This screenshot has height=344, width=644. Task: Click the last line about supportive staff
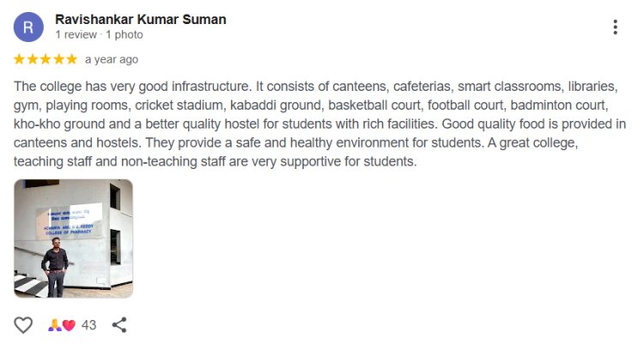pos(215,160)
